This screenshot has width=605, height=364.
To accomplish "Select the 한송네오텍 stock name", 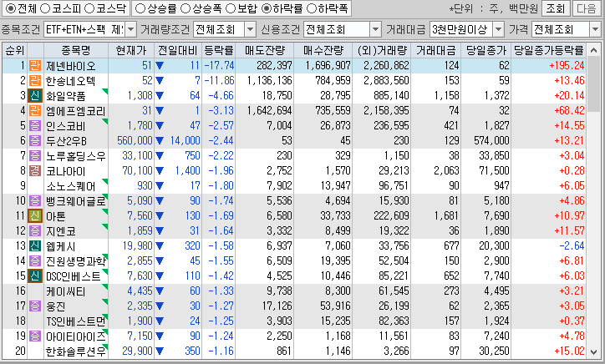I will pos(71,81).
